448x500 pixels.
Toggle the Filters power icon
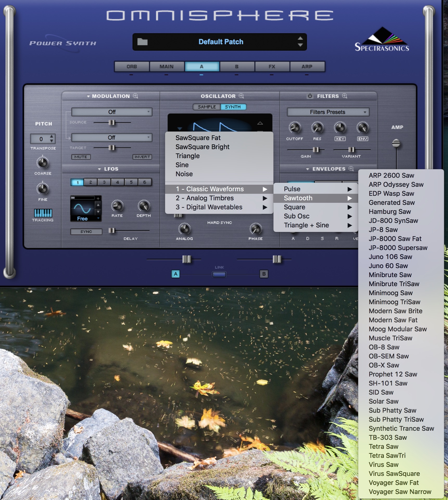pyautogui.click(x=310, y=96)
